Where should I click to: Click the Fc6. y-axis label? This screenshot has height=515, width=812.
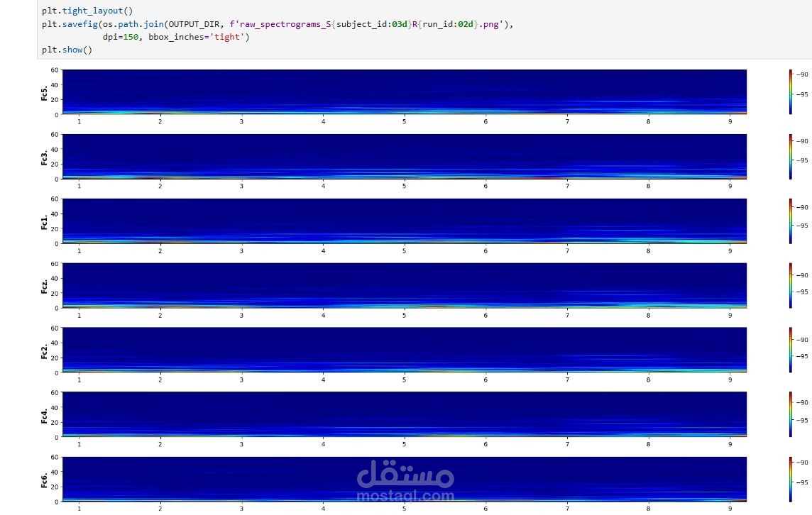point(45,480)
